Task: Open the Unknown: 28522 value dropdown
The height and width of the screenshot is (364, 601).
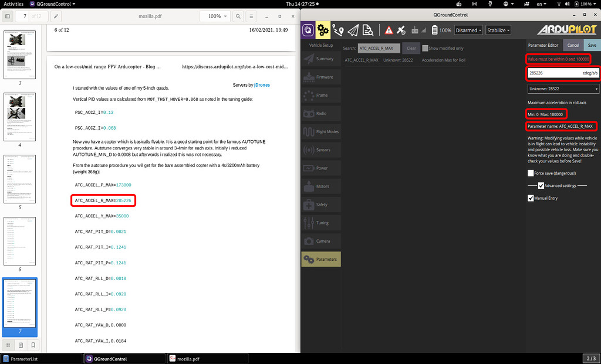Action: pos(562,89)
